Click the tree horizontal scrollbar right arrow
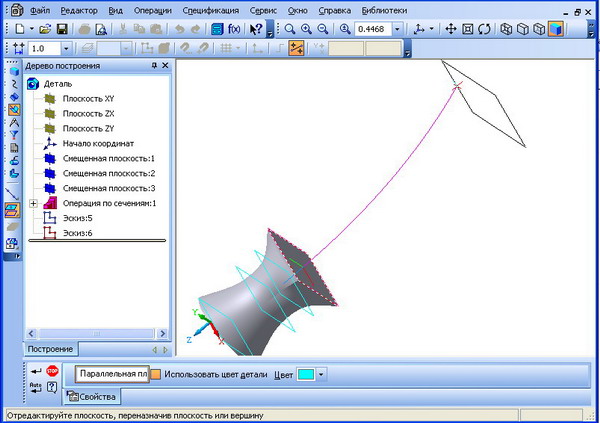Image resolution: width=600 pixels, height=423 pixels. pos(162,334)
